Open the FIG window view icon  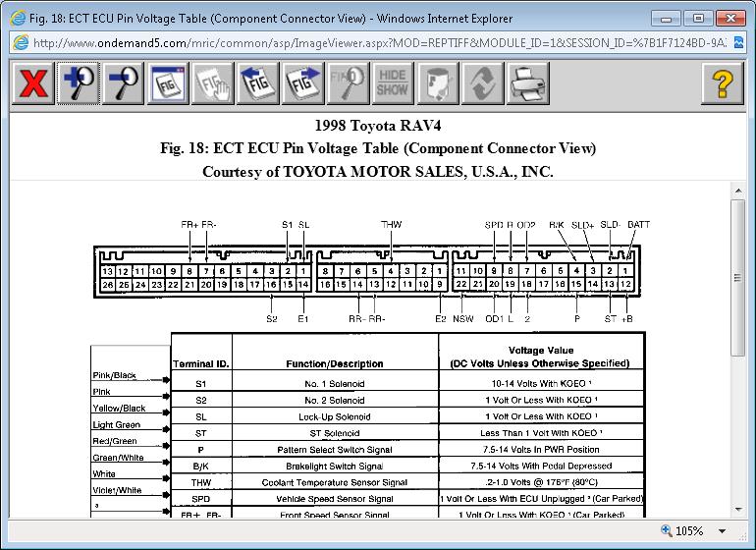pyautogui.click(x=168, y=82)
